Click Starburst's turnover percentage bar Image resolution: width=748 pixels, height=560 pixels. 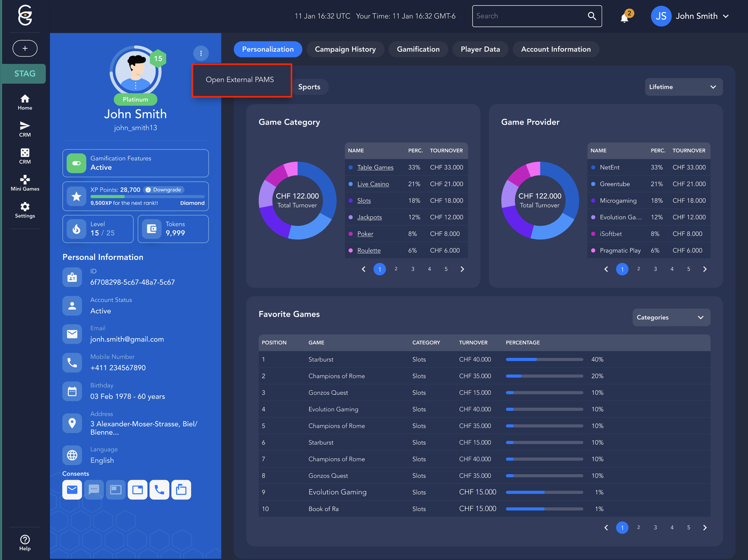544,359
